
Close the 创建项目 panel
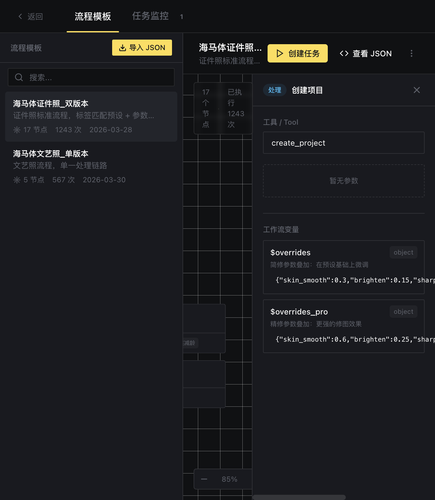(x=417, y=90)
